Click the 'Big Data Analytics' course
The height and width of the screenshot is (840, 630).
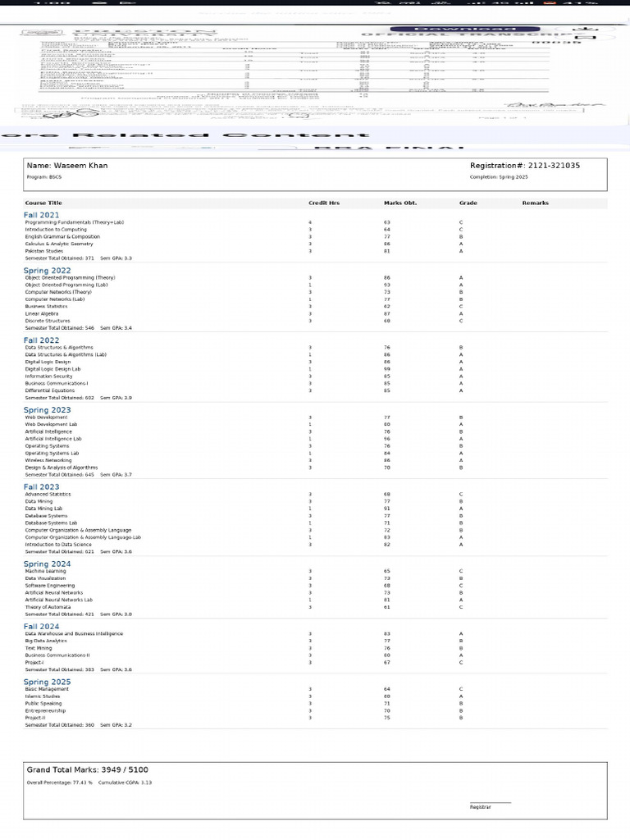coord(46,641)
